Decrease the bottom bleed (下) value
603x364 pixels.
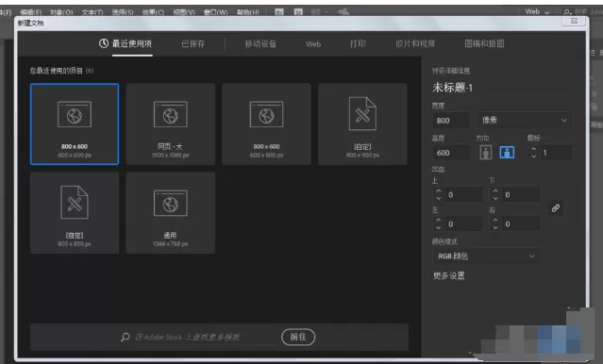pos(495,198)
